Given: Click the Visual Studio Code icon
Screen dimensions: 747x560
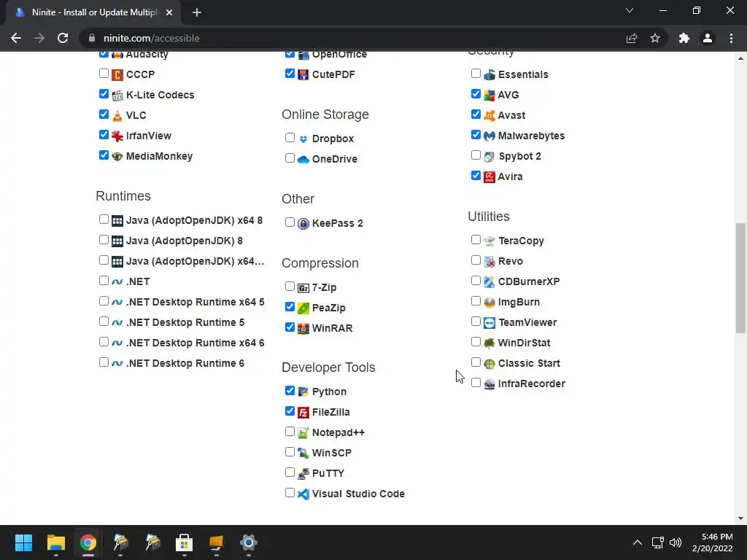Looking at the screenshot, I should [303, 494].
